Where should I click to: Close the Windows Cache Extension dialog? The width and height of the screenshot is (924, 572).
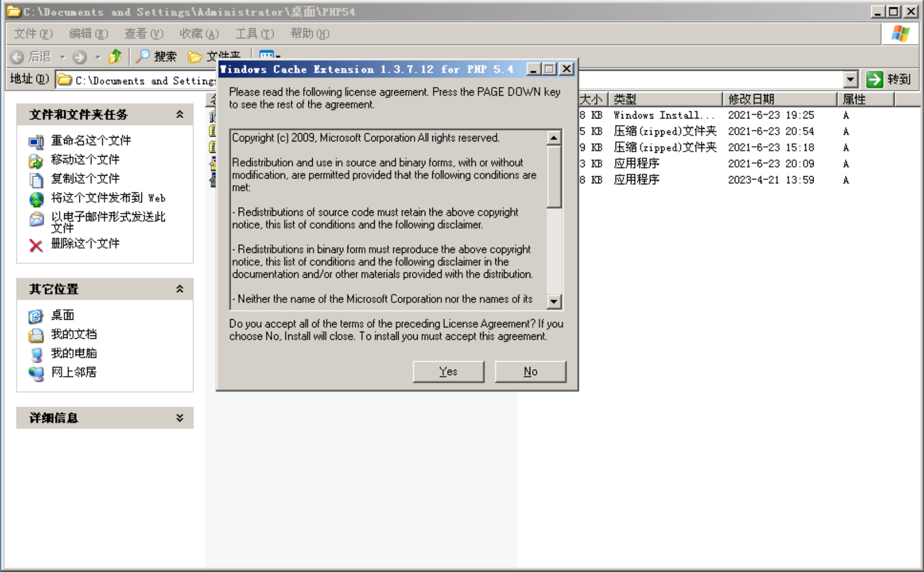(x=566, y=69)
